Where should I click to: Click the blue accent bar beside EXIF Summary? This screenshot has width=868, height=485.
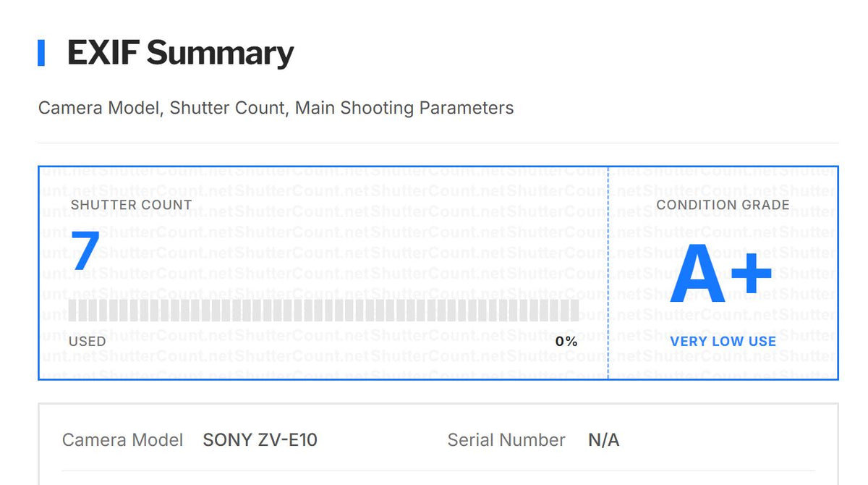pyautogui.click(x=41, y=54)
